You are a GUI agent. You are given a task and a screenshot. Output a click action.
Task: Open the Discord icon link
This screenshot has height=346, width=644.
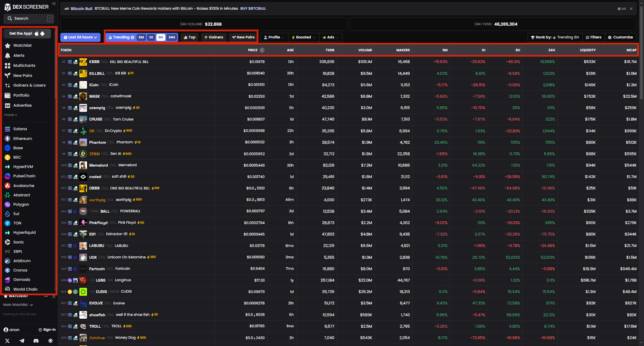coord(36,341)
